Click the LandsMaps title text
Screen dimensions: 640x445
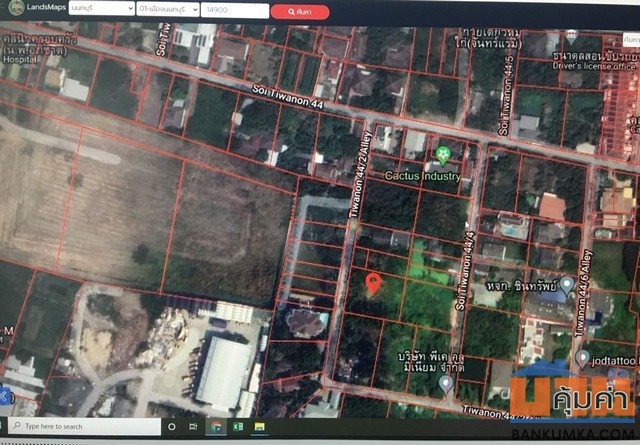pos(46,7)
